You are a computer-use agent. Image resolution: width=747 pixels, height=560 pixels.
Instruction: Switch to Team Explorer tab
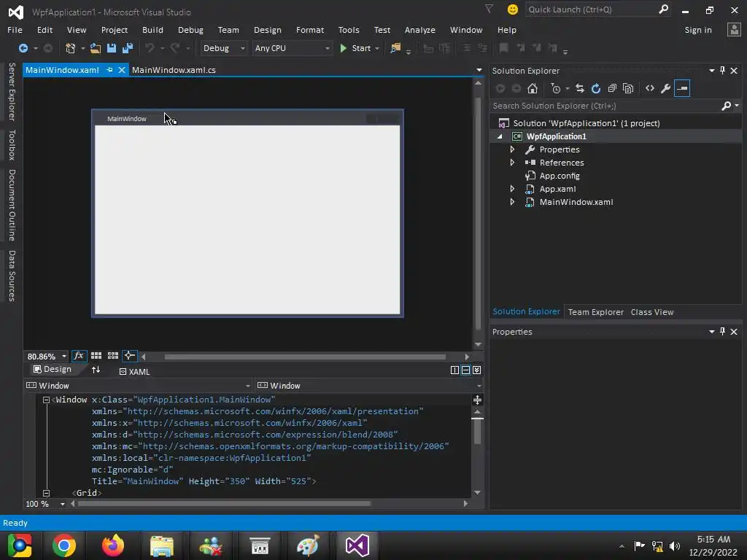[x=595, y=312]
